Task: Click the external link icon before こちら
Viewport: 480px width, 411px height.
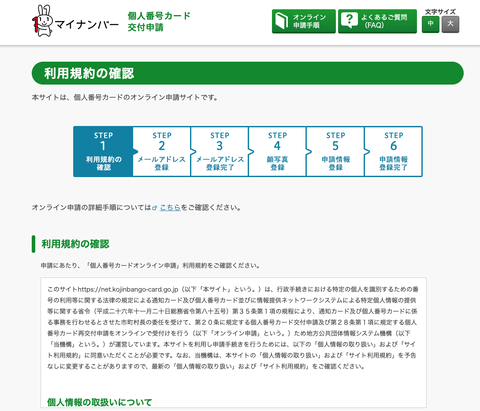Action: (x=155, y=208)
